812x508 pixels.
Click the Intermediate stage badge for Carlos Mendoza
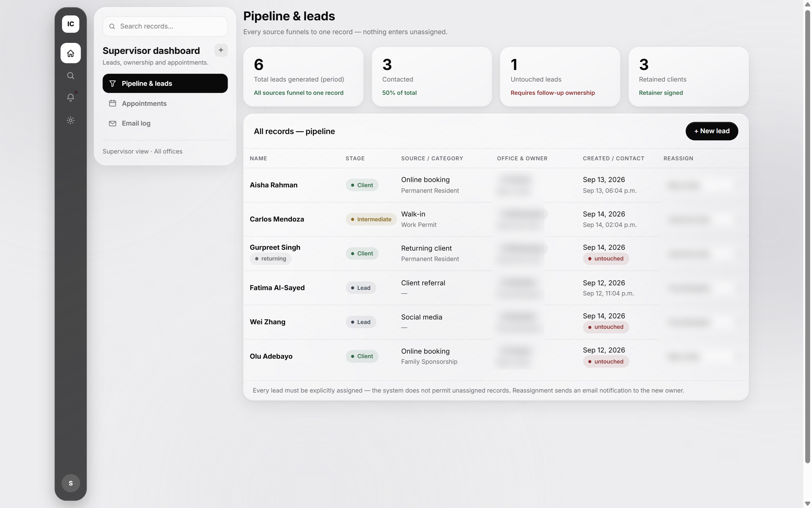[x=371, y=219]
